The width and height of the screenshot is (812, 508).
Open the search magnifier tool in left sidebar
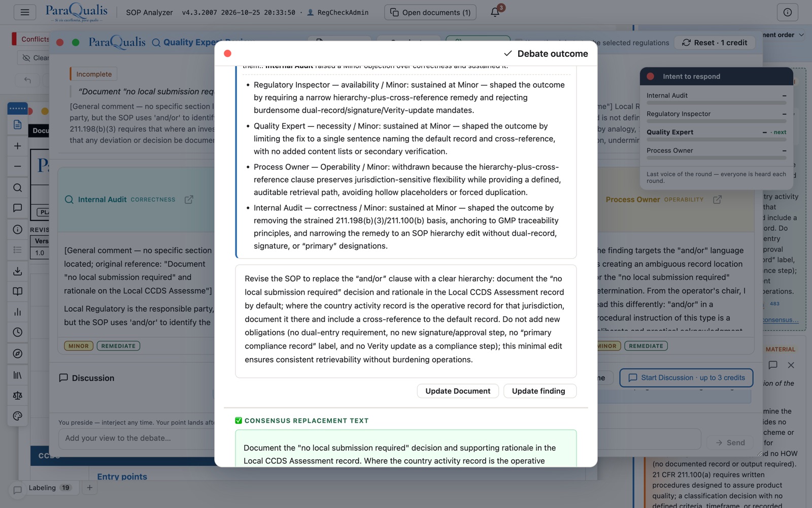click(17, 187)
